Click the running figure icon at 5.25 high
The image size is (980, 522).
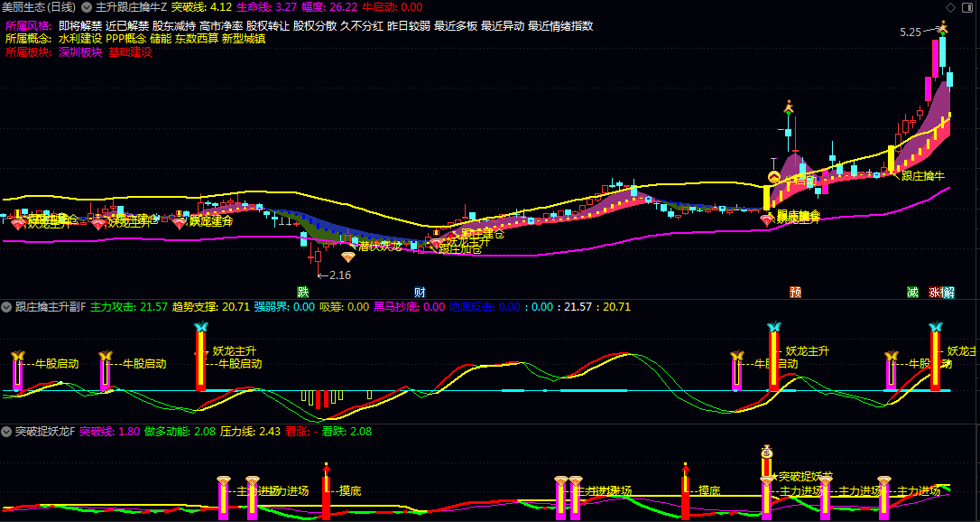click(943, 27)
